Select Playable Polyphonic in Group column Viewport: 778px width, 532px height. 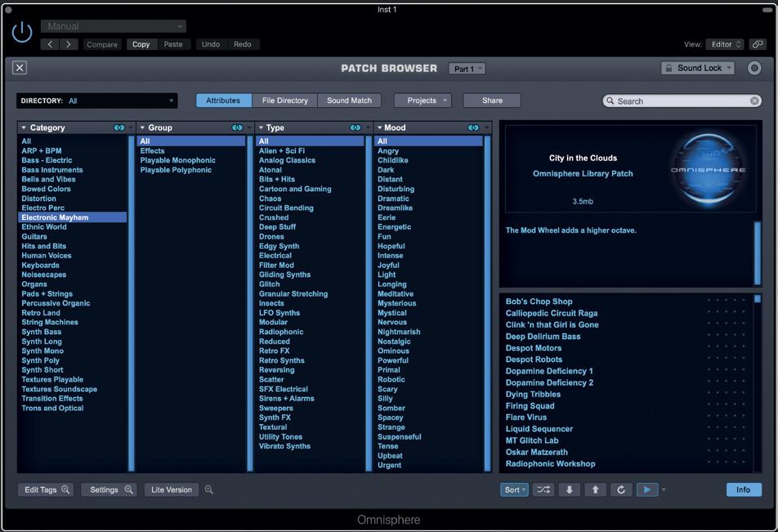click(x=190, y=170)
